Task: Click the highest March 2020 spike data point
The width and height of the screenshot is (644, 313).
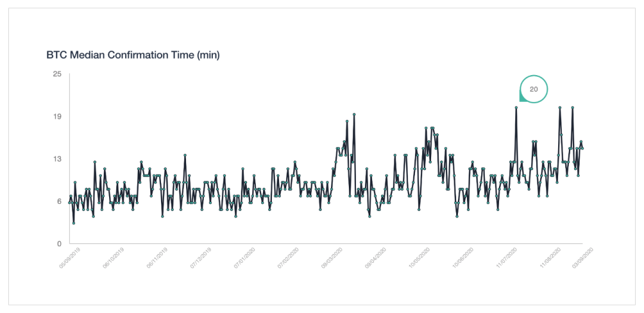Action: click(x=354, y=114)
